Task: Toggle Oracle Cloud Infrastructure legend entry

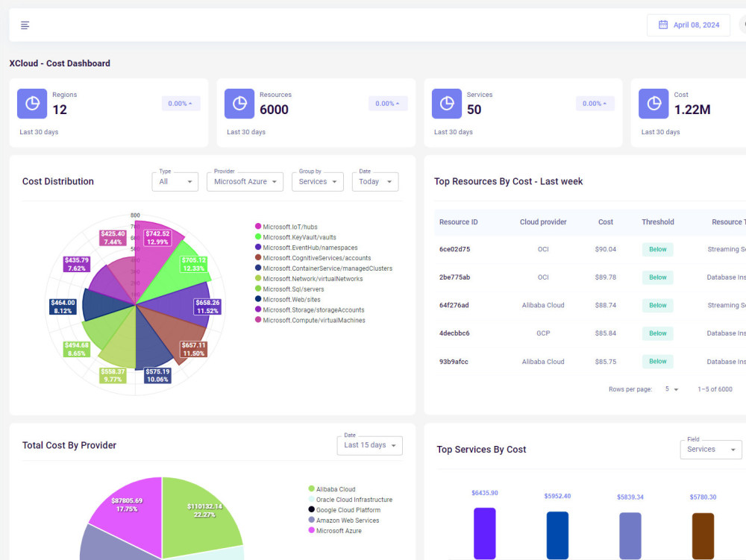Action: pos(351,500)
